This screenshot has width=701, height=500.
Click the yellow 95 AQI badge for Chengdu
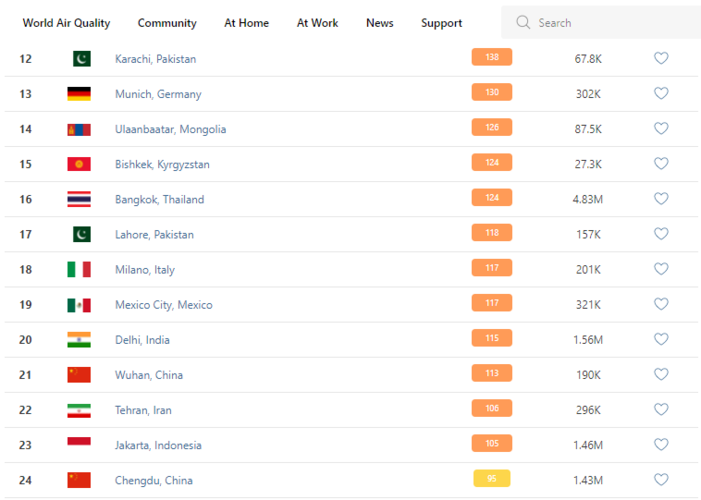pyautogui.click(x=491, y=479)
